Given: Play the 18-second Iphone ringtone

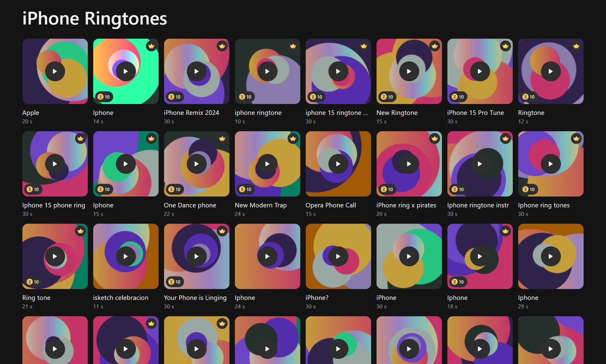Looking at the screenshot, I should pos(480,256).
